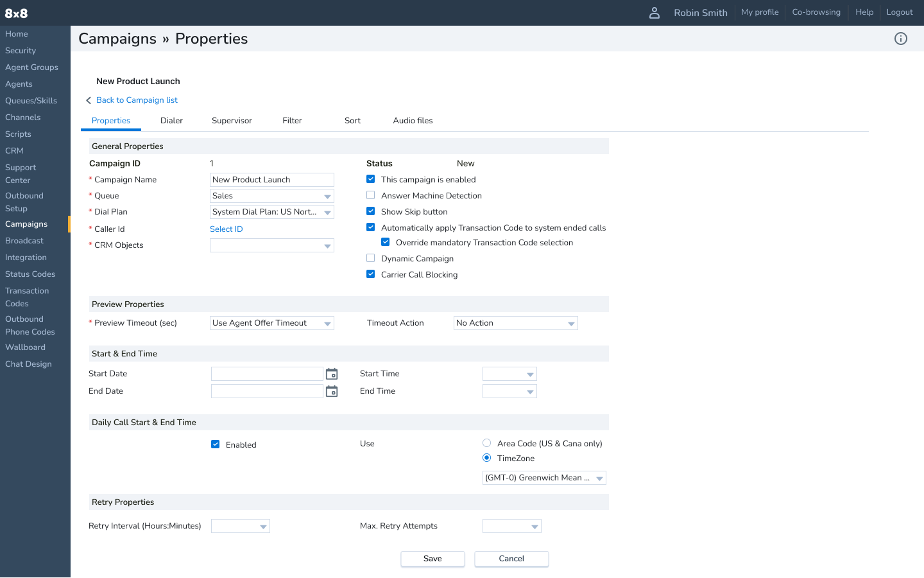Open the Help link
Image resolution: width=924 pixels, height=578 pixels.
(864, 12)
